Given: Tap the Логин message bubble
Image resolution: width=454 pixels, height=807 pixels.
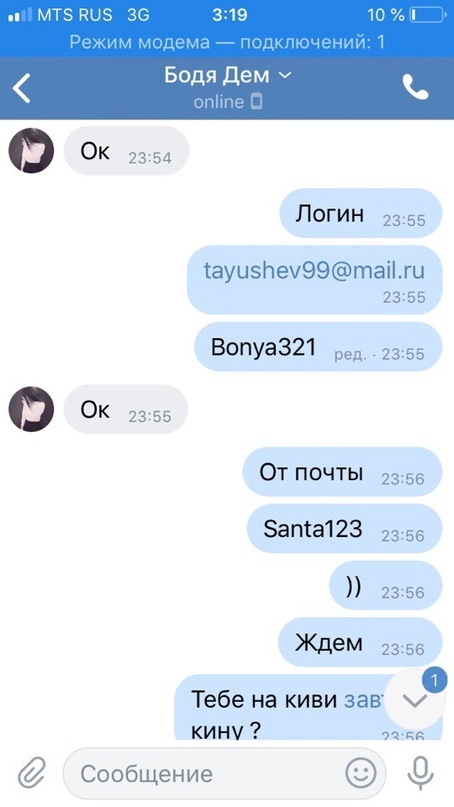Looking at the screenshot, I should (x=361, y=214).
